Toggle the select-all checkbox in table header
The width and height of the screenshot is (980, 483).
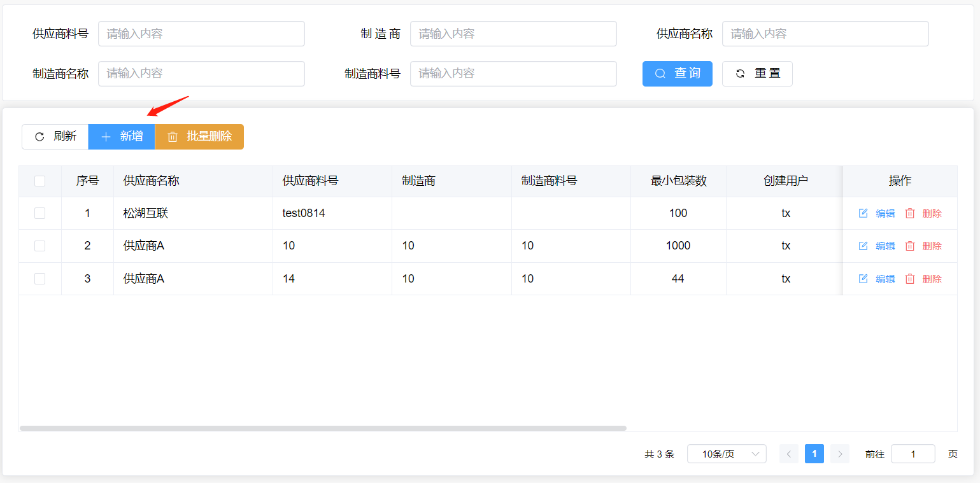point(40,181)
